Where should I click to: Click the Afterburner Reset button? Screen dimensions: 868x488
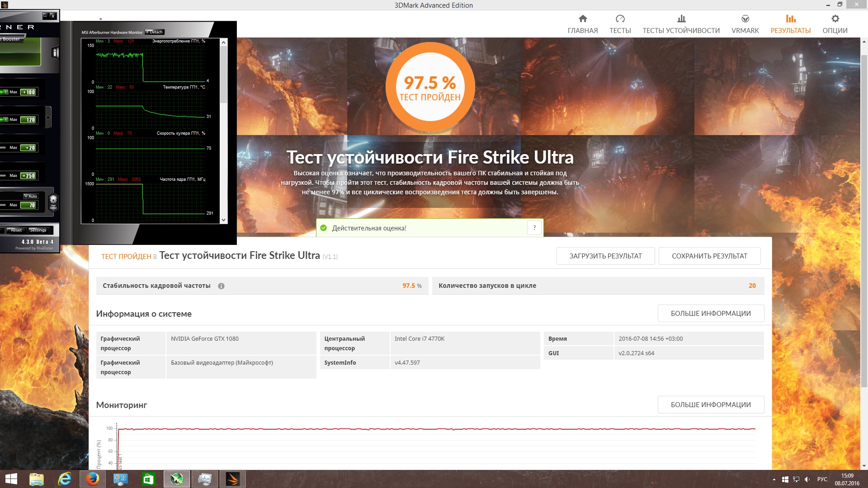(x=16, y=230)
